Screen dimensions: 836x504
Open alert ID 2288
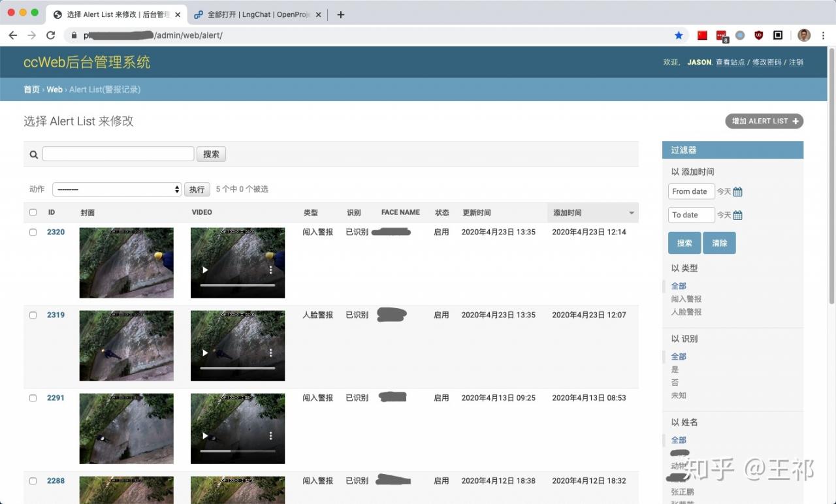(56, 481)
